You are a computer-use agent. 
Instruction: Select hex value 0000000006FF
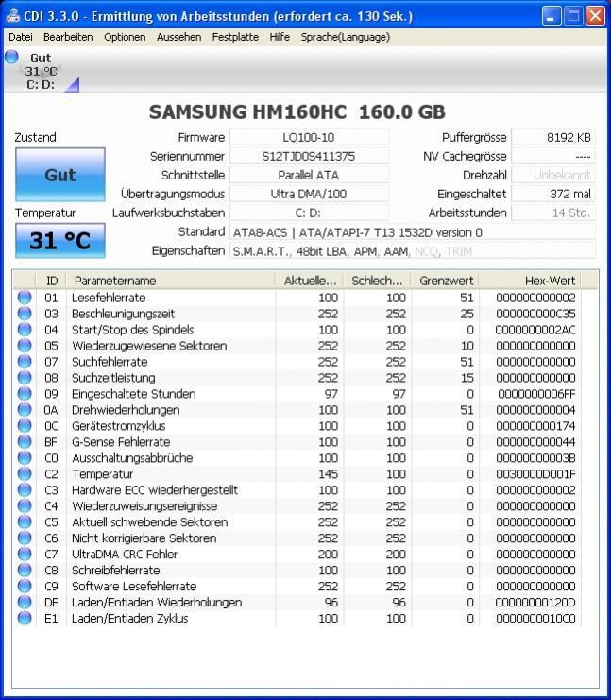536,394
